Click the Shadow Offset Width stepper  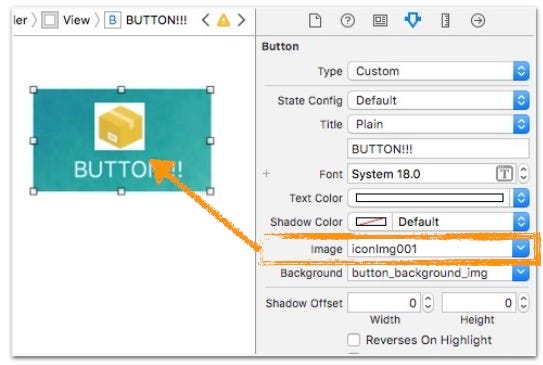pyautogui.click(x=428, y=303)
